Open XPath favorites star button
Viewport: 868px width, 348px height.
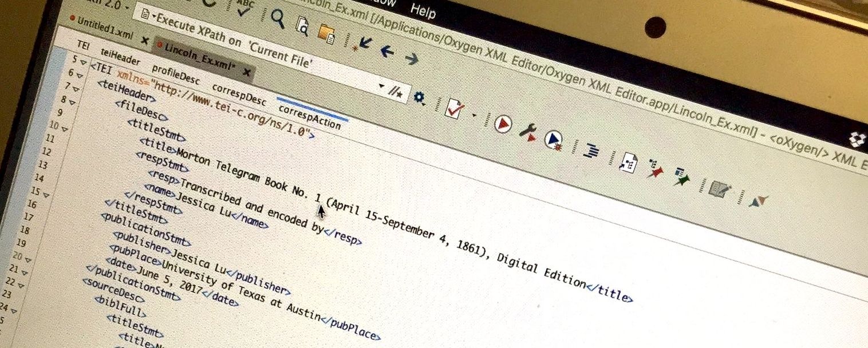(396, 93)
